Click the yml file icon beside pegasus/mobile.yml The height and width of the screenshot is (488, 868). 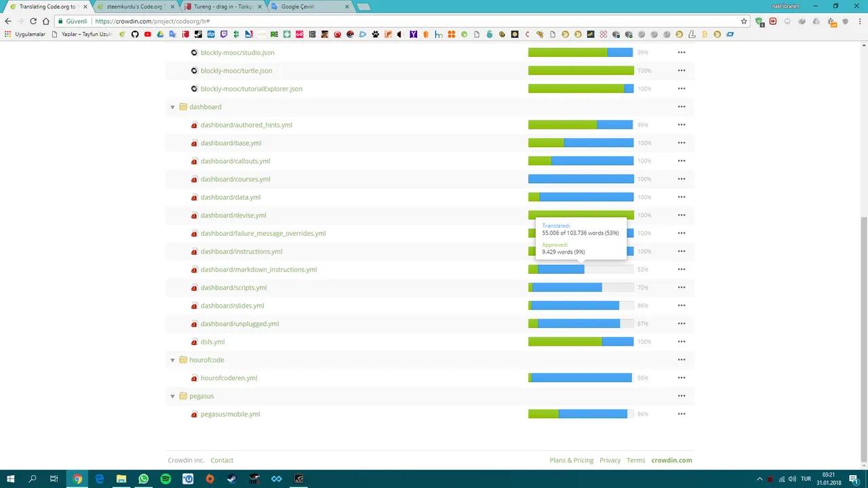194,414
